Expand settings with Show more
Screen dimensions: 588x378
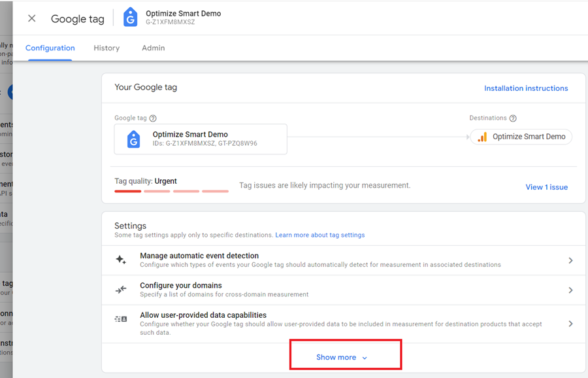coord(342,357)
